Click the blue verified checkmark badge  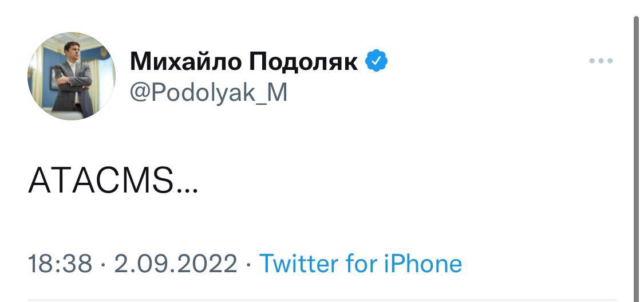coord(376,61)
